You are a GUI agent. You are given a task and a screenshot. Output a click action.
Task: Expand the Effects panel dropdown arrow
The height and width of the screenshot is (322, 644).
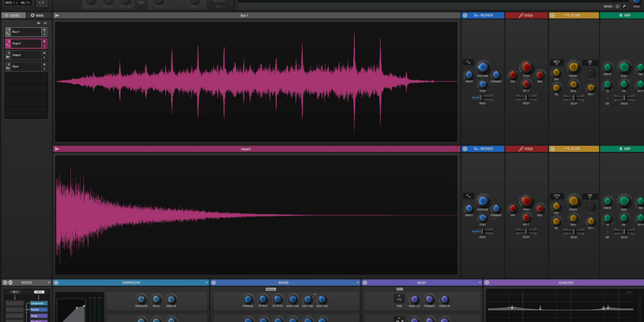click(x=48, y=283)
